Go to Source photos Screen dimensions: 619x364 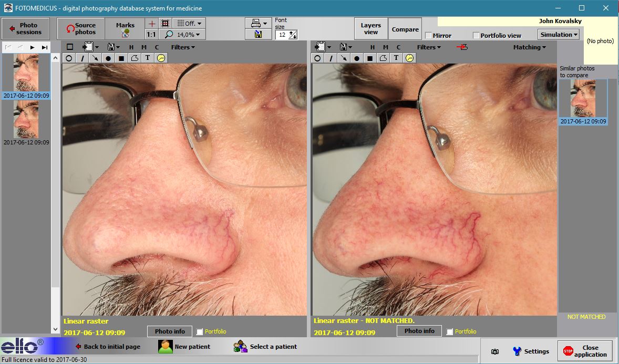(81, 29)
